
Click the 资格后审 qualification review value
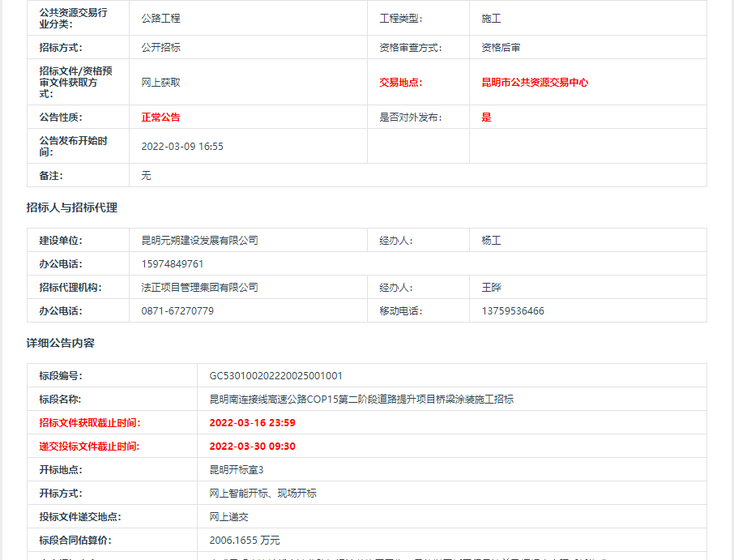[x=501, y=48]
